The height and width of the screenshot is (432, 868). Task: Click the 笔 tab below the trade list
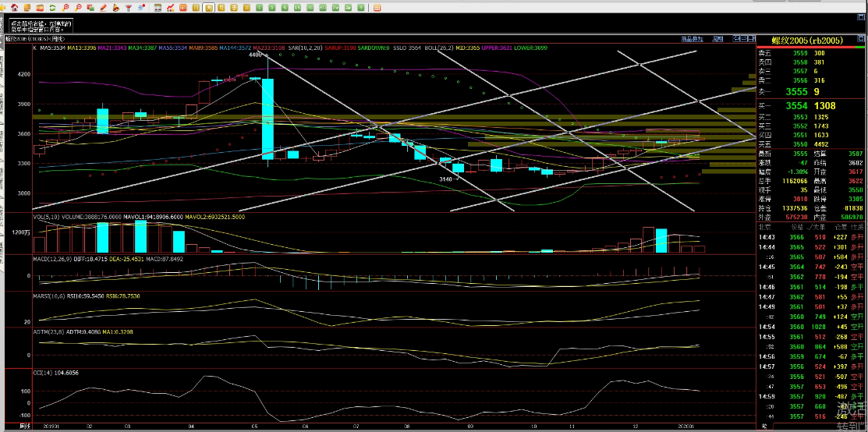pyautogui.click(x=763, y=427)
